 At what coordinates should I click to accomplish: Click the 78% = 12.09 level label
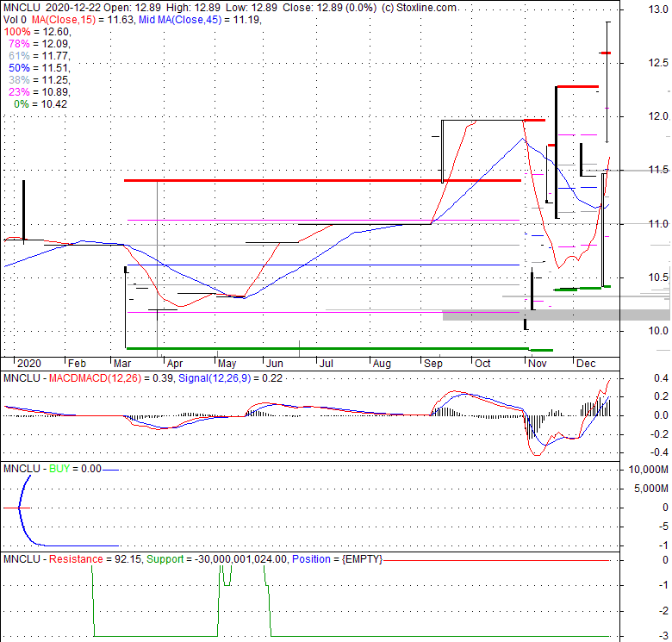(40, 44)
